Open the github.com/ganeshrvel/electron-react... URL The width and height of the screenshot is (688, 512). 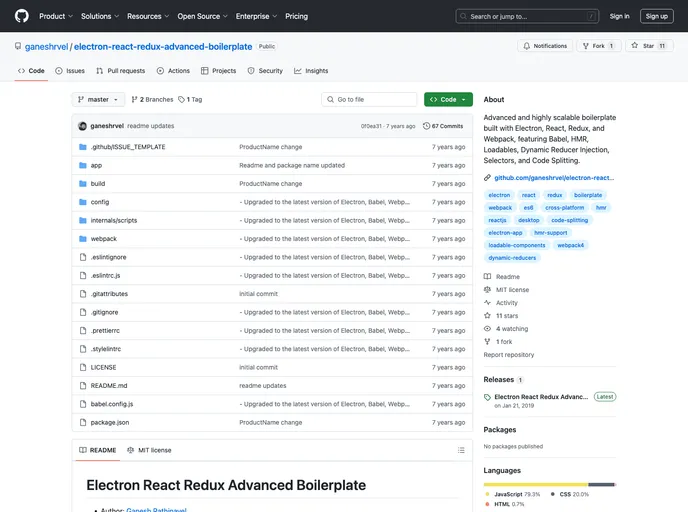[x=554, y=178]
